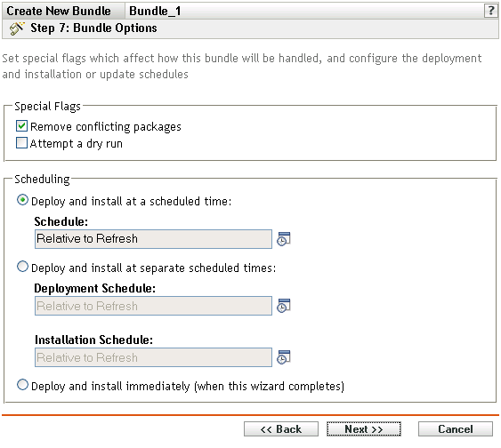Image resolution: width=501 pixels, height=448 pixels.
Task: Click the Remove conflicting packages label text
Action: tap(106, 127)
